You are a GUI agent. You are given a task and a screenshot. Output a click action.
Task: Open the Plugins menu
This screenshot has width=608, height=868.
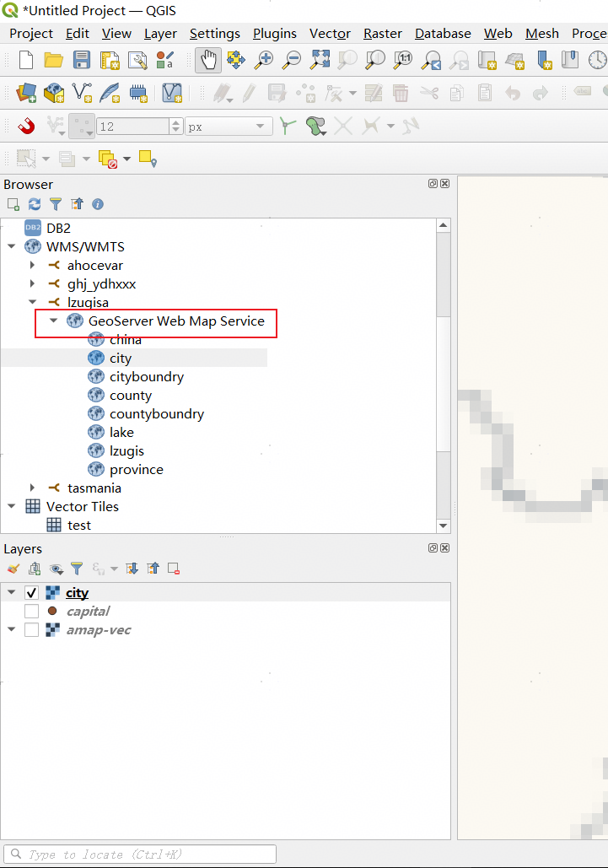coord(274,34)
